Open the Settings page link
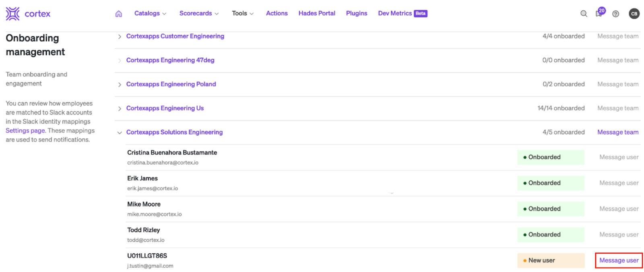Image resolution: width=644 pixels, height=272 pixels. click(25, 131)
